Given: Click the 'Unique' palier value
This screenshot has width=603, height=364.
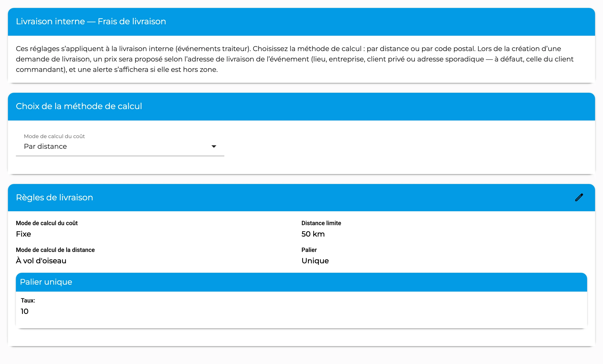Looking at the screenshot, I should point(315,261).
